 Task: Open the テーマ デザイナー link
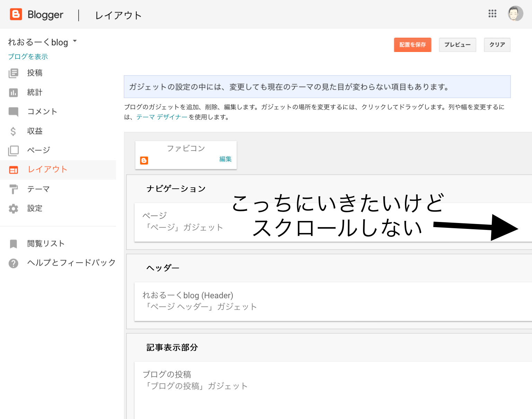pos(162,117)
